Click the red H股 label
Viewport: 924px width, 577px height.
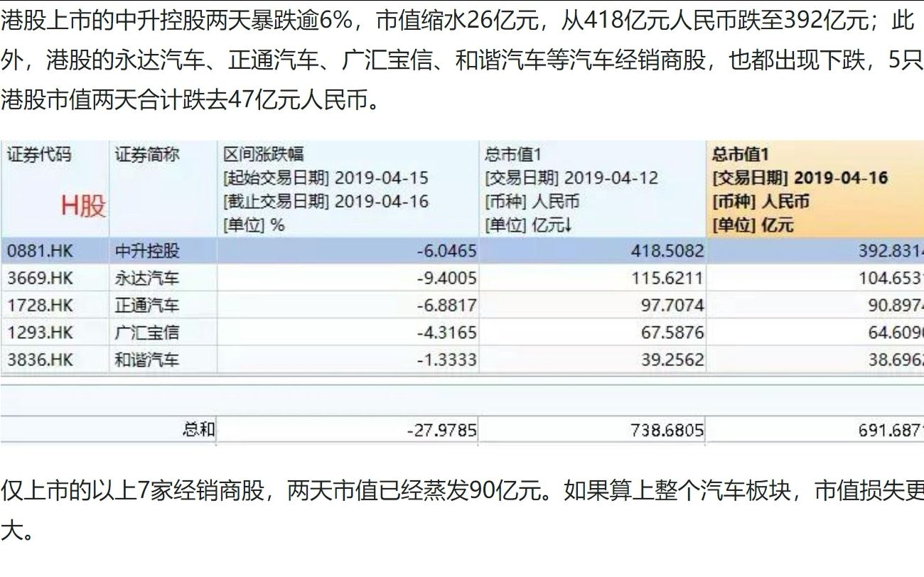[x=83, y=206]
